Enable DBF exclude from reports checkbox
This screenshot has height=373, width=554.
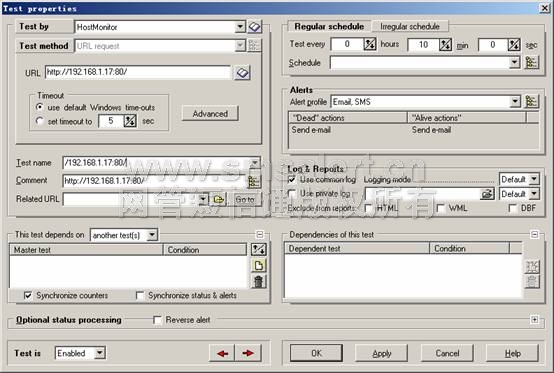coord(513,208)
